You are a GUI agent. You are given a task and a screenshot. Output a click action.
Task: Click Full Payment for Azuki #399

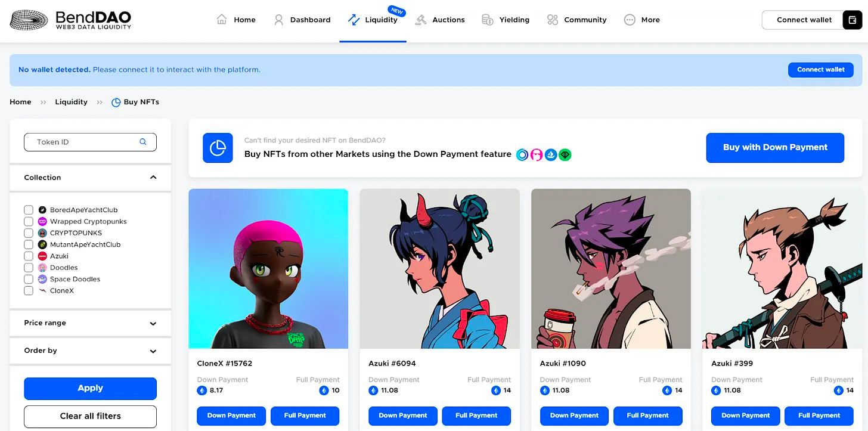pyautogui.click(x=819, y=416)
